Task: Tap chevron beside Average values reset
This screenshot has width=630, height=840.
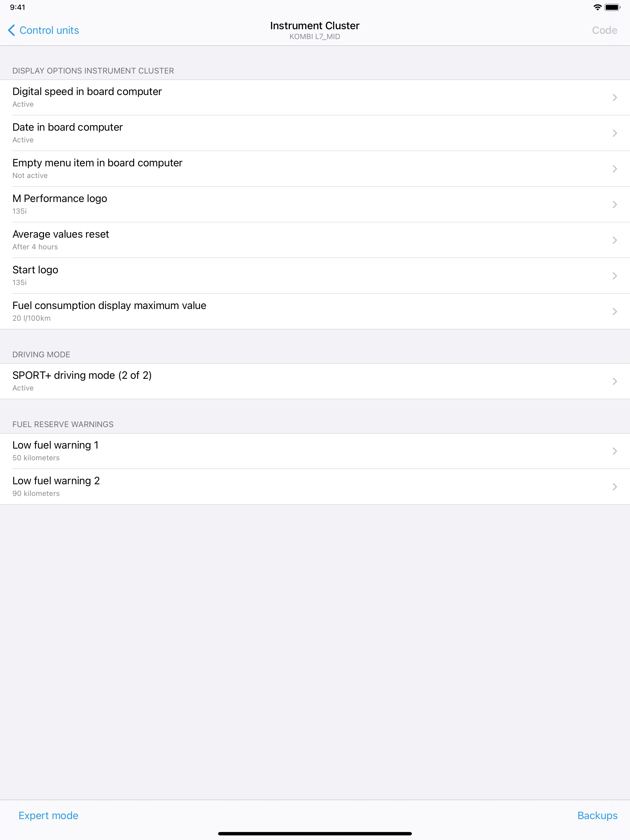Action: (x=614, y=240)
